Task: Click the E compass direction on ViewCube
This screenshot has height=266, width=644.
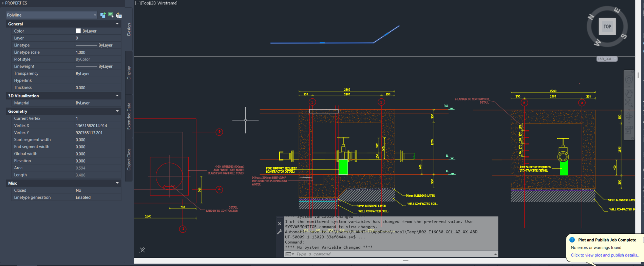Action: (x=617, y=11)
